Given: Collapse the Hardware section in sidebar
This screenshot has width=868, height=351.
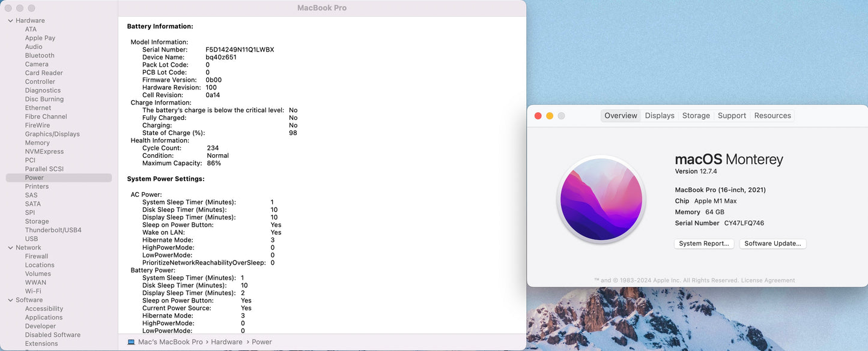Looking at the screenshot, I should point(11,20).
